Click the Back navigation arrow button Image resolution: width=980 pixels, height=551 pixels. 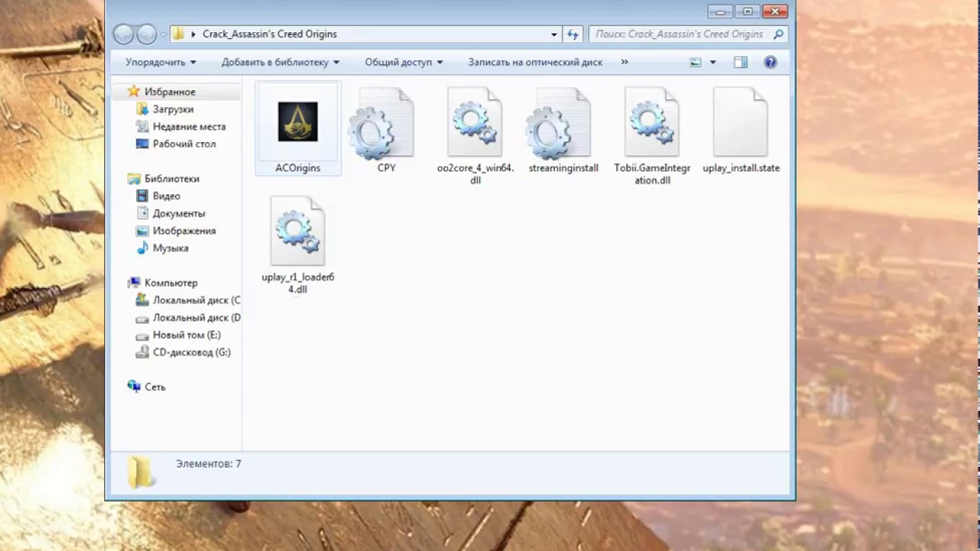123,34
